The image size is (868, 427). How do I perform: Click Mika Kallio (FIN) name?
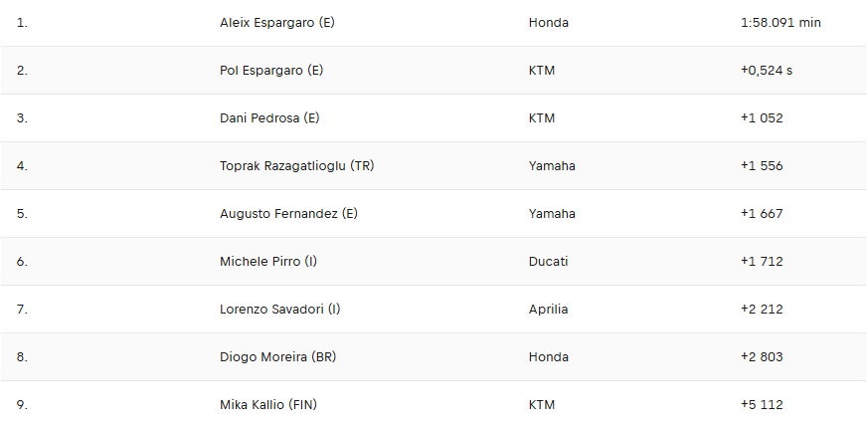(268, 405)
